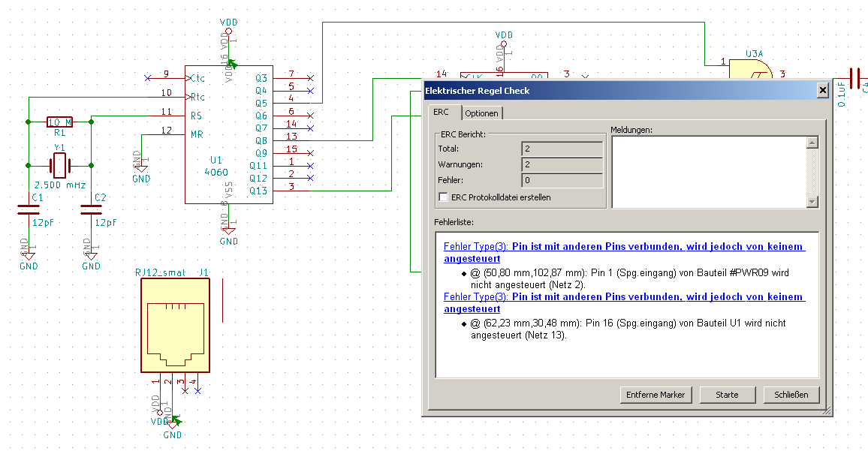Click the Warnungen count field
This screenshot has height=451, width=868.
562,164
